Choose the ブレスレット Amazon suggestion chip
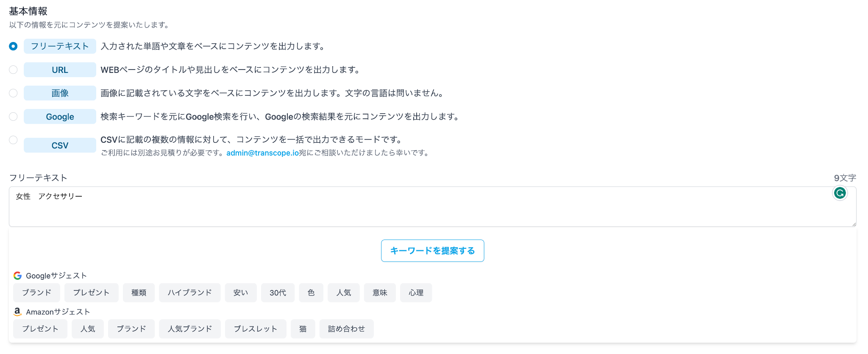This screenshot has width=868, height=354. 256,329
